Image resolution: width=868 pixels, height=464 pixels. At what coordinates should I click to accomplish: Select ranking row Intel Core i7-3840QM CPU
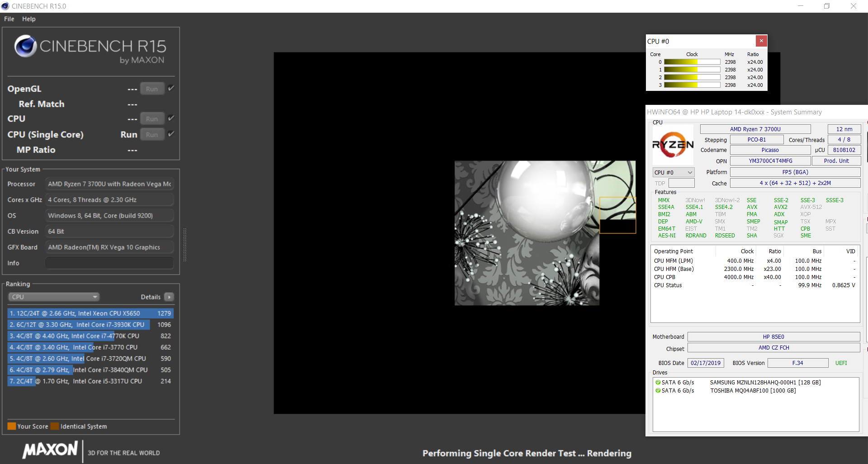(x=90, y=370)
